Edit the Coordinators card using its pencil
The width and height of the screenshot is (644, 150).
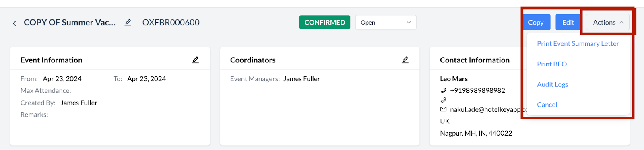[x=405, y=60]
